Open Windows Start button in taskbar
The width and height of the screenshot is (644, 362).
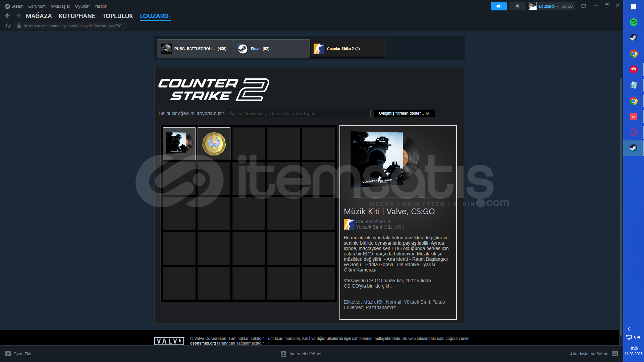634,7
